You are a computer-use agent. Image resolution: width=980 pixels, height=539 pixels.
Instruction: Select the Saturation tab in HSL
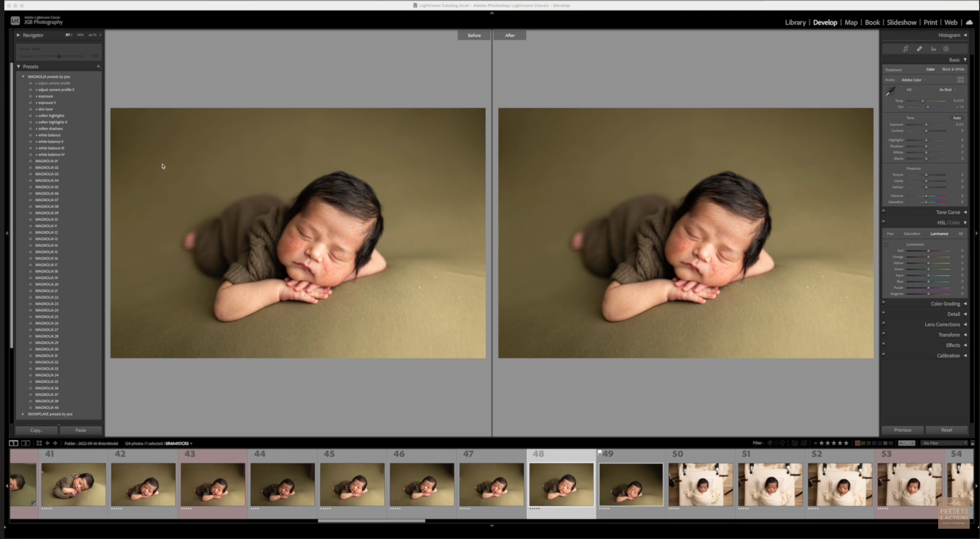tap(911, 234)
